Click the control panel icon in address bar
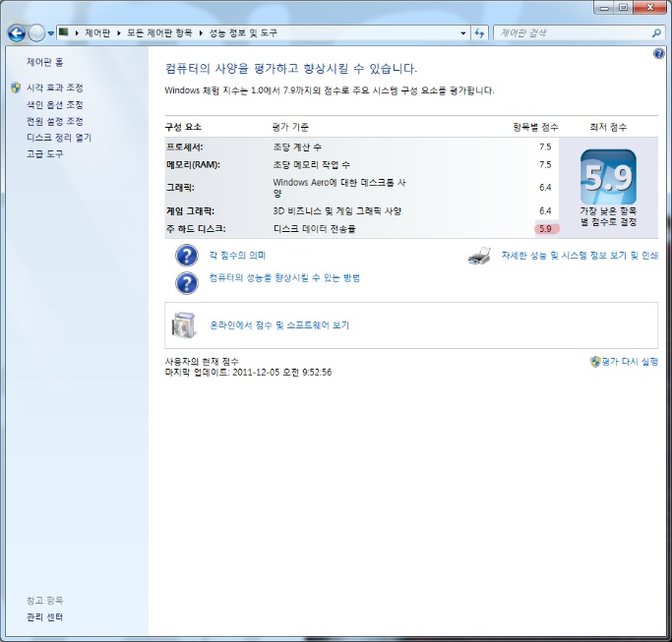 (x=64, y=32)
